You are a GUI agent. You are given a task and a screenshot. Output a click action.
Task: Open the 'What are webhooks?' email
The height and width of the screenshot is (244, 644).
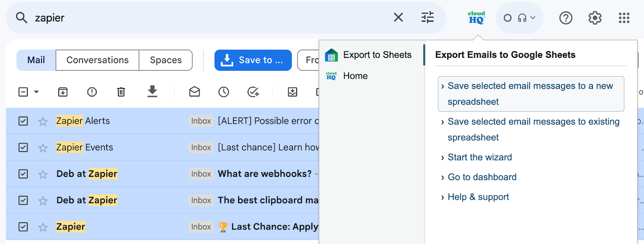click(x=264, y=174)
